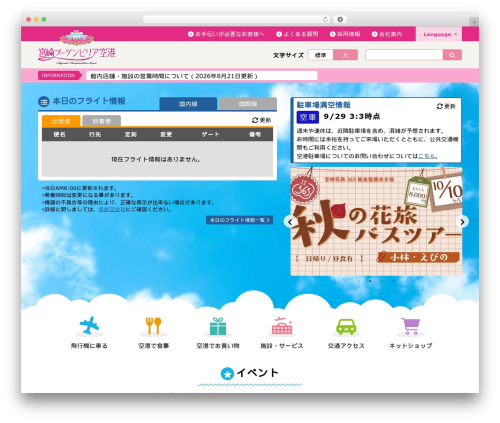Screen dimensions: 500x423
Task: Show previous banner slide arrow
Action: click(x=290, y=222)
